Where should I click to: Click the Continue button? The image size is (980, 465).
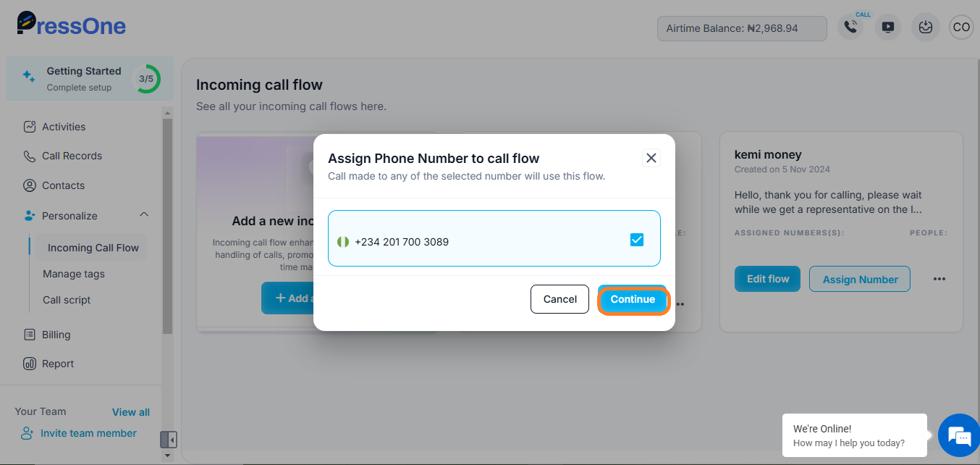pos(633,299)
